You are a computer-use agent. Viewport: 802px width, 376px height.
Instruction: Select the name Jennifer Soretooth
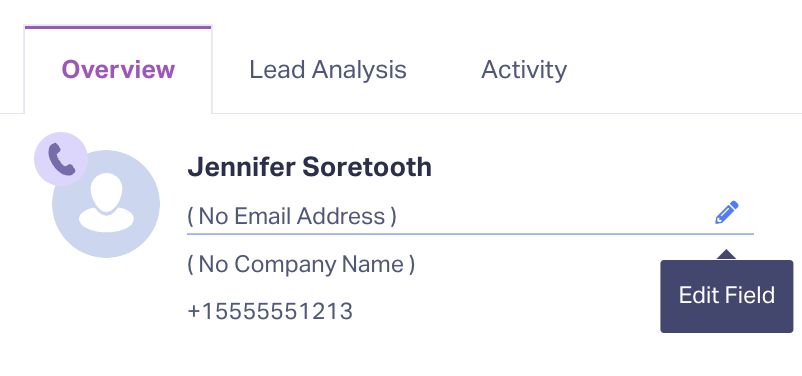(x=309, y=167)
